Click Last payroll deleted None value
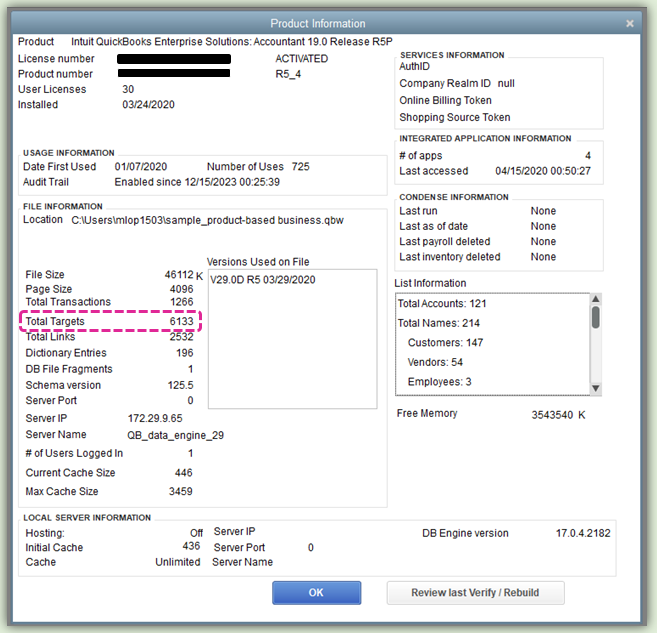Viewport: 657px width, 633px height. (543, 241)
